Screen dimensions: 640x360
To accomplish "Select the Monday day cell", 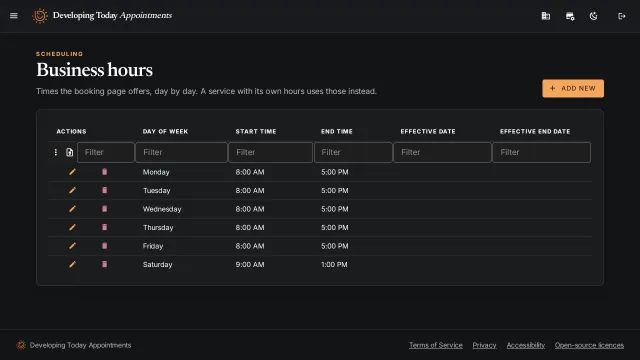I will click(x=156, y=172).
